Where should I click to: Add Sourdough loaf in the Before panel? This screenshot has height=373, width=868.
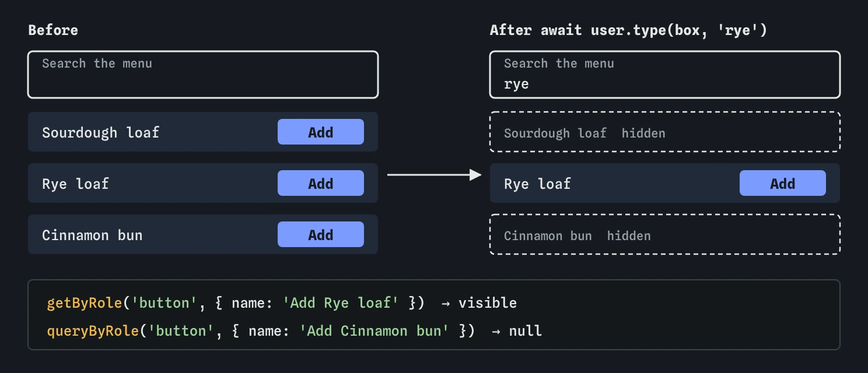click(x=321, y=132)
